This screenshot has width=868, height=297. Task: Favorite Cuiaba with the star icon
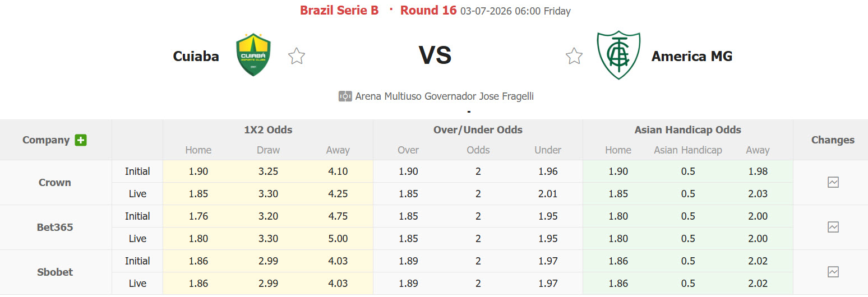pos(297,56)
